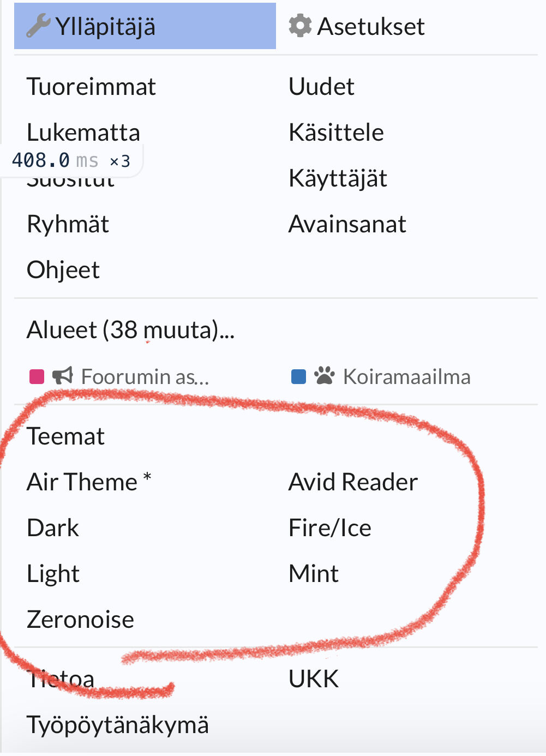Expand Alueet (38 muuta)… categories list
Image resolution: width=546 pixels, height=756 pixels.
(x=130, y=330)
